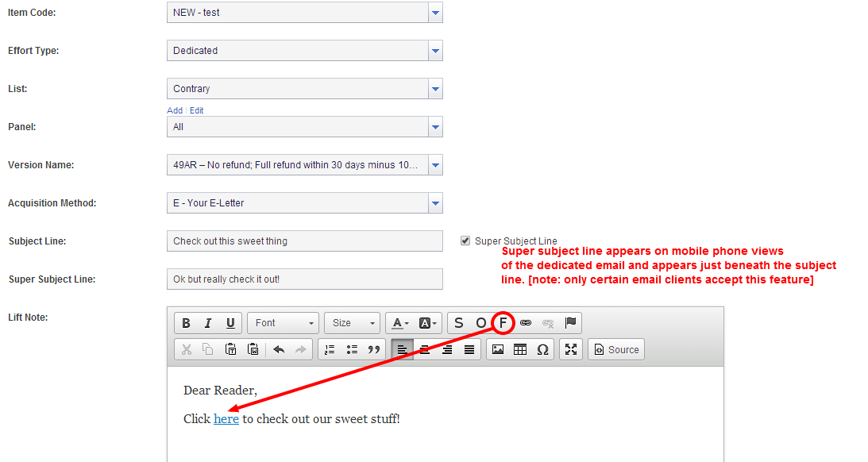Open the background color picker
The width and height of the screenshot is (868, 462).
(427, 323)
